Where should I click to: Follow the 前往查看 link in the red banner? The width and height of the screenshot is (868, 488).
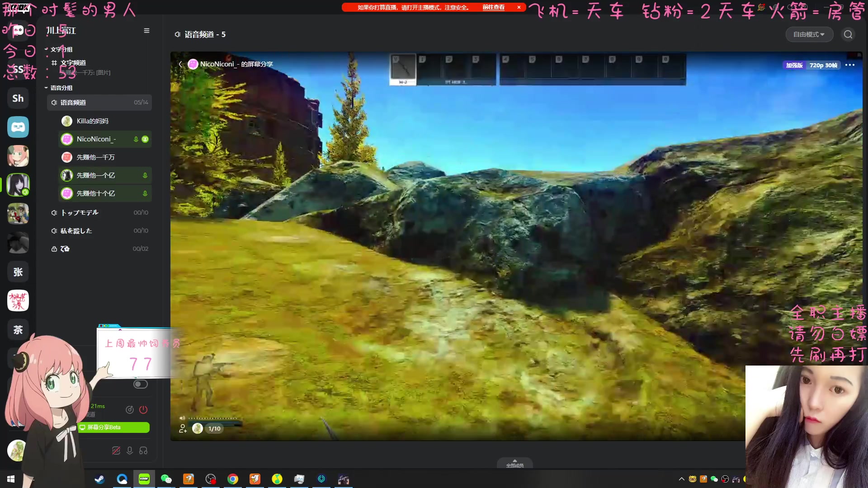[x=493, y=7]
